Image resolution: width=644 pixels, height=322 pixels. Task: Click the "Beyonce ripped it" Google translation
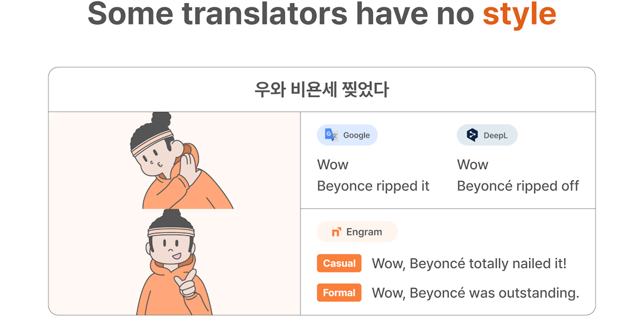373,186
